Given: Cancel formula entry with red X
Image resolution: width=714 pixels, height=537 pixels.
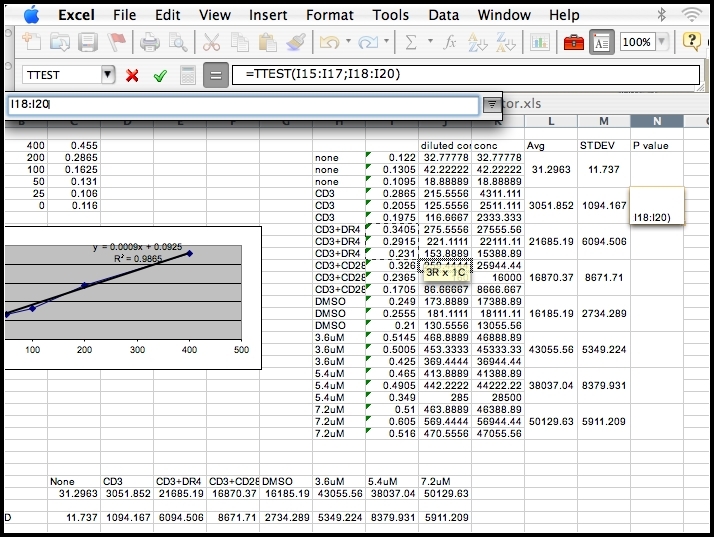Looking at the screenshot, I should [132, 75].
